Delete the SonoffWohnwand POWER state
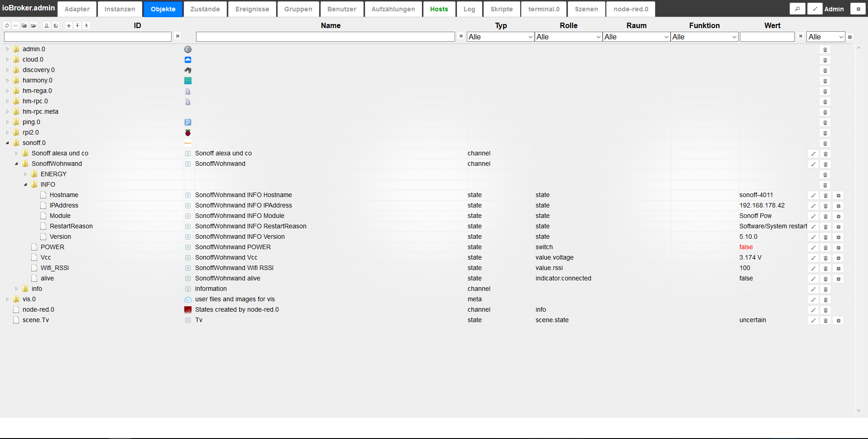868x439 pixels. [825, 248]
